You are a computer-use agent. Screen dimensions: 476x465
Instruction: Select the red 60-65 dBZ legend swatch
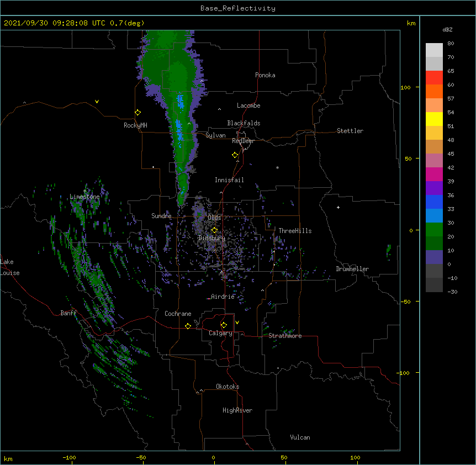(434, 78)
